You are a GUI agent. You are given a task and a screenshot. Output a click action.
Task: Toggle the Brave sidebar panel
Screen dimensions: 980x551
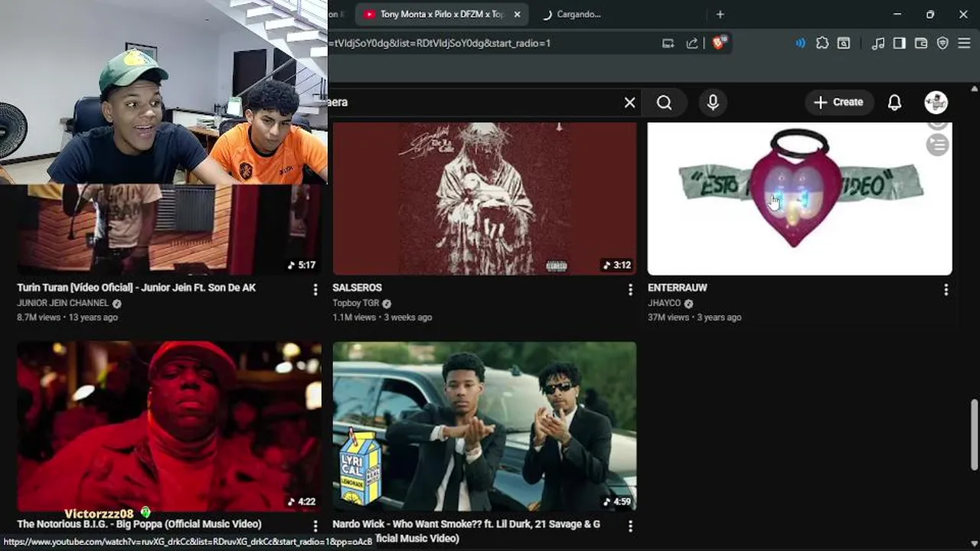[900, 44]
